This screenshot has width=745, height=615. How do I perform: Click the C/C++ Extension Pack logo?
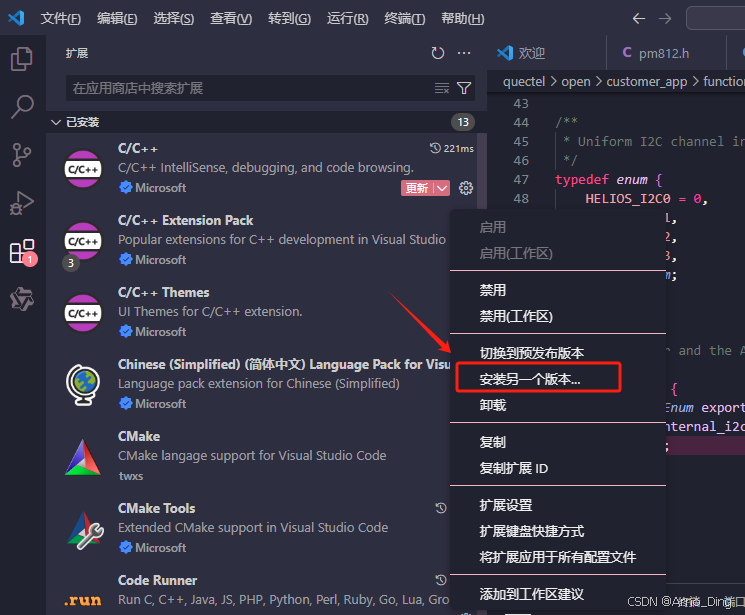(x=83, y=240)
